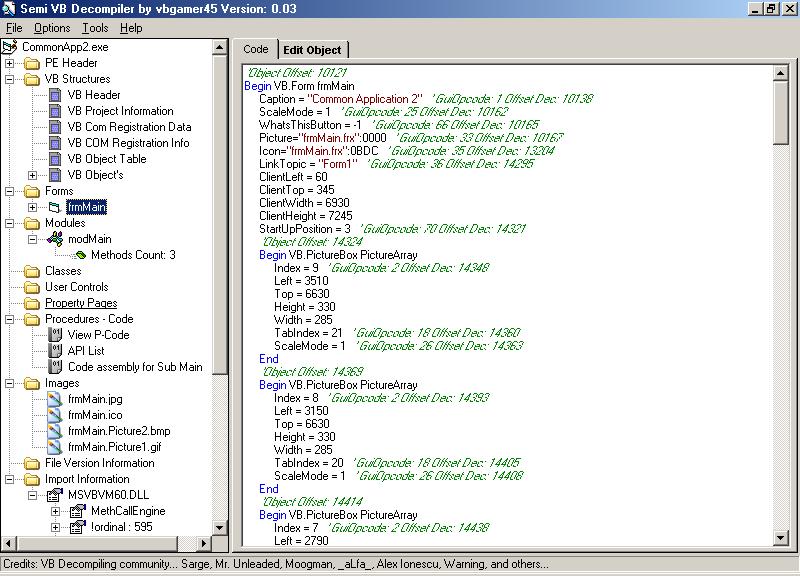Click the frmMain.jpg image file icon
800x576 pixels.
click(x=56, y=399)
